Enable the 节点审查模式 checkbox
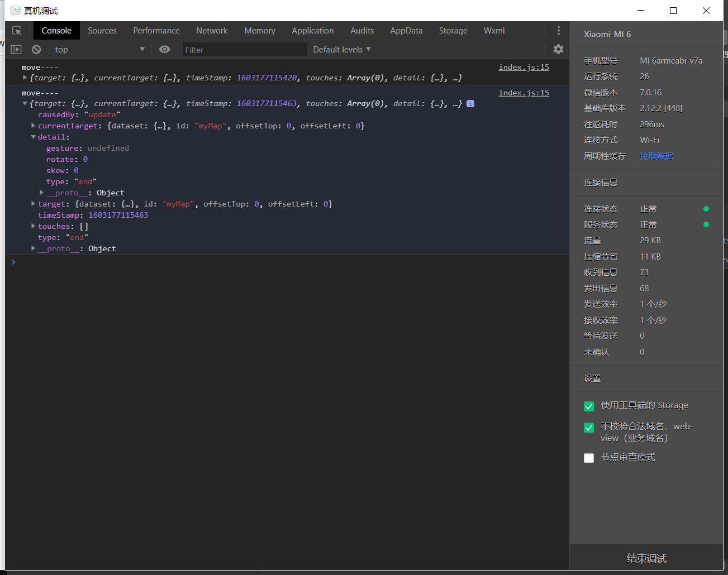 589,458
